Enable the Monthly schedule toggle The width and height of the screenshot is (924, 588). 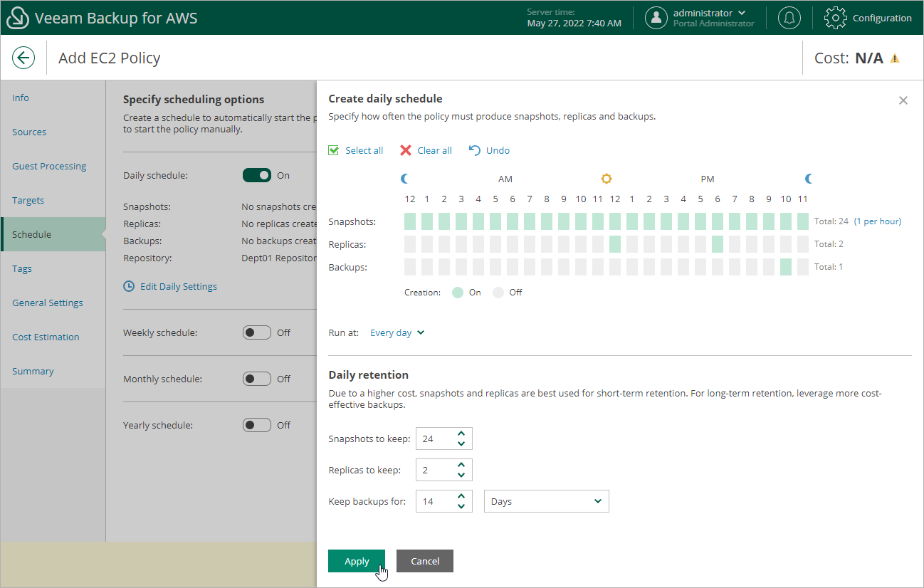[x=257, y=379]
